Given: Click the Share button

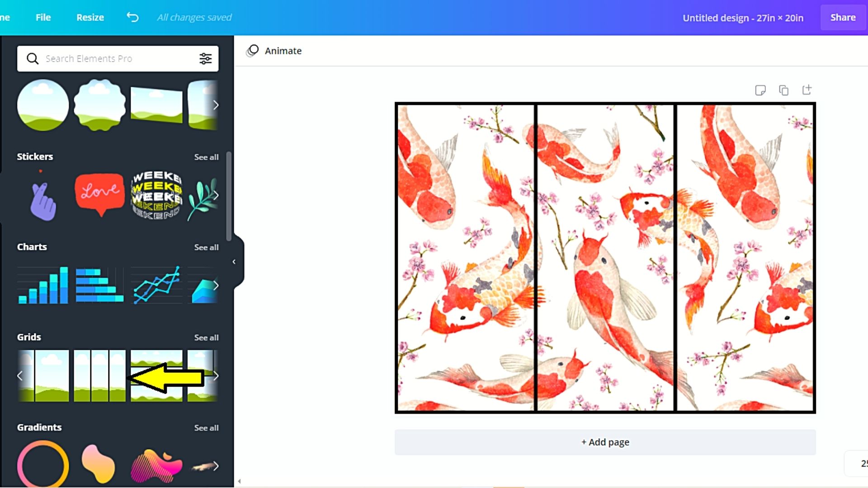Looking at the screenshot, I should 843,17.
